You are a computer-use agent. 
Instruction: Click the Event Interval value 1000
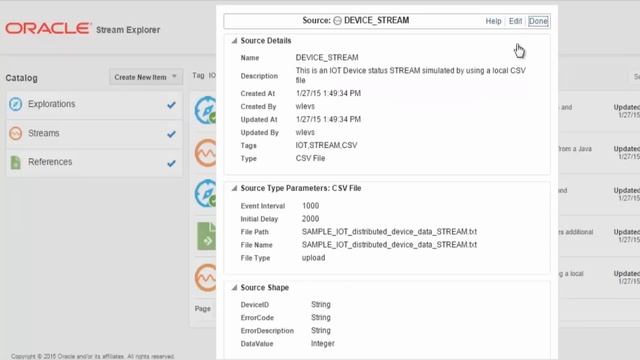pyautogui.click(x=311, y=206)
